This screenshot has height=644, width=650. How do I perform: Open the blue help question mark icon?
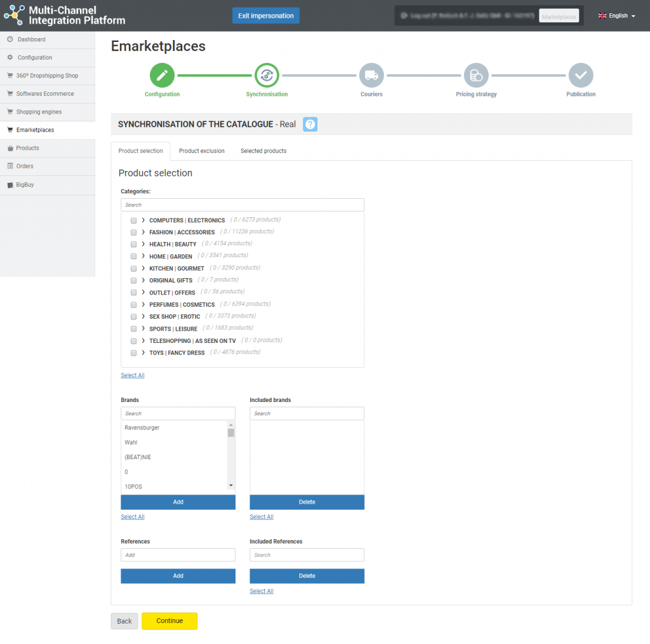[x=310, y=124]
